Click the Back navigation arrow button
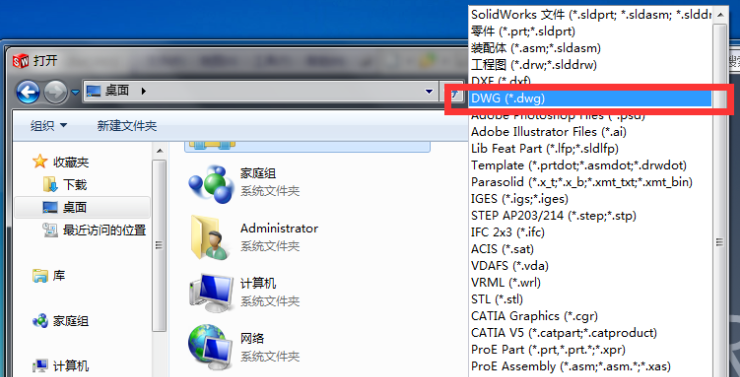 point(28,92)
